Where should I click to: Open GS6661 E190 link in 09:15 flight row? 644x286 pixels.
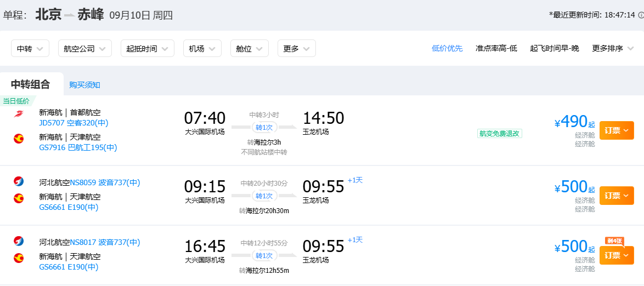[69, 207]
